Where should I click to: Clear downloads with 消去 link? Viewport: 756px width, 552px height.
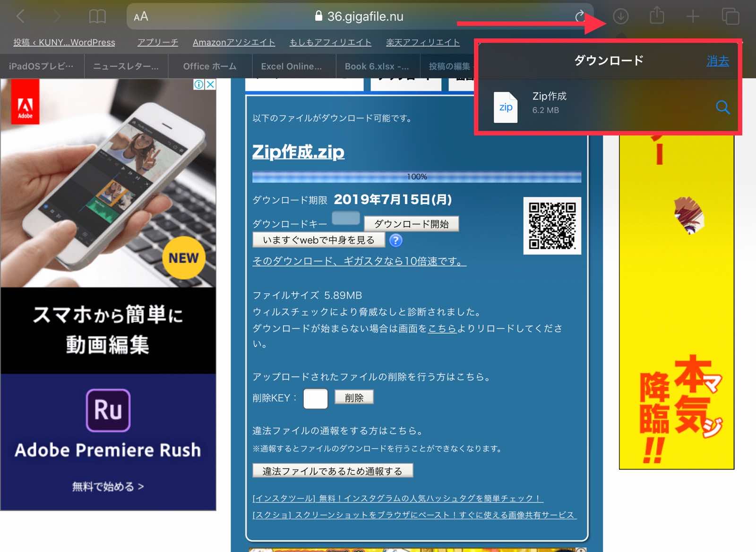(x=718, y=61)
